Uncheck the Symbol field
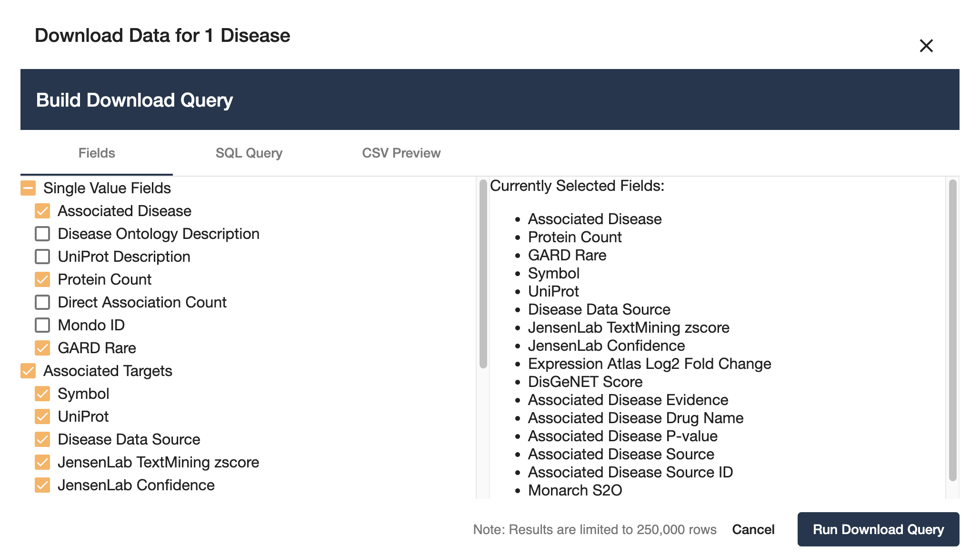The width and height of the screenshot is (980, 555). [42, 394]
